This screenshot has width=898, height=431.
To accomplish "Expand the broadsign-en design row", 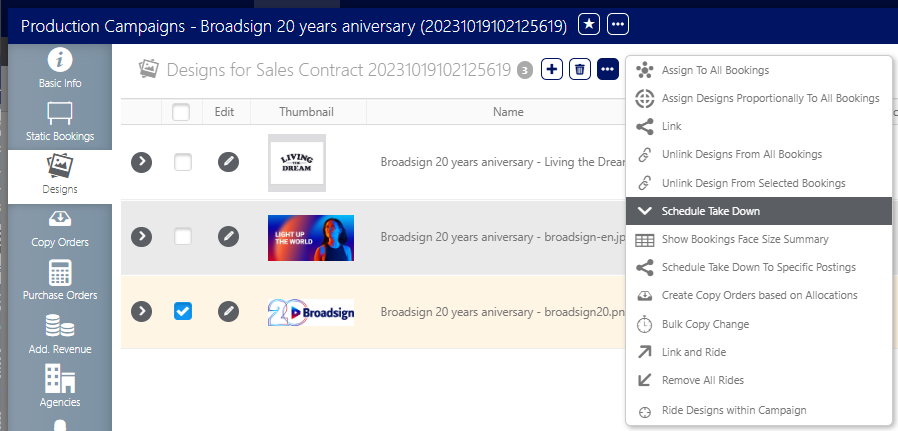I will (142, 236).
